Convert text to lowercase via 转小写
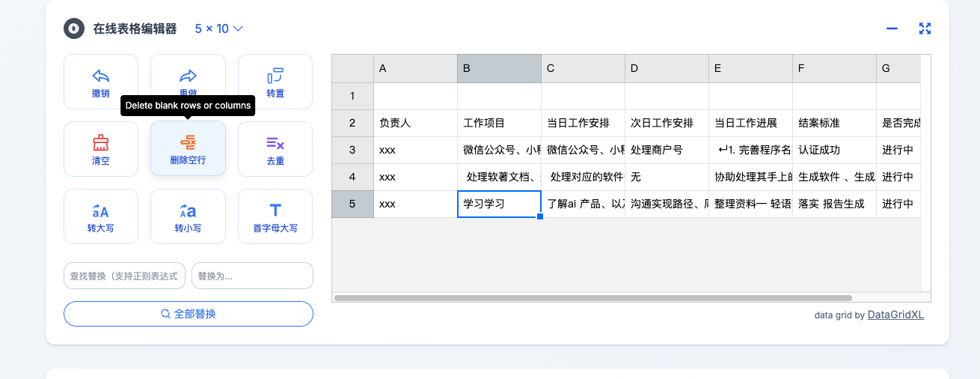This screenshot has width=980, height=379. 188,210
